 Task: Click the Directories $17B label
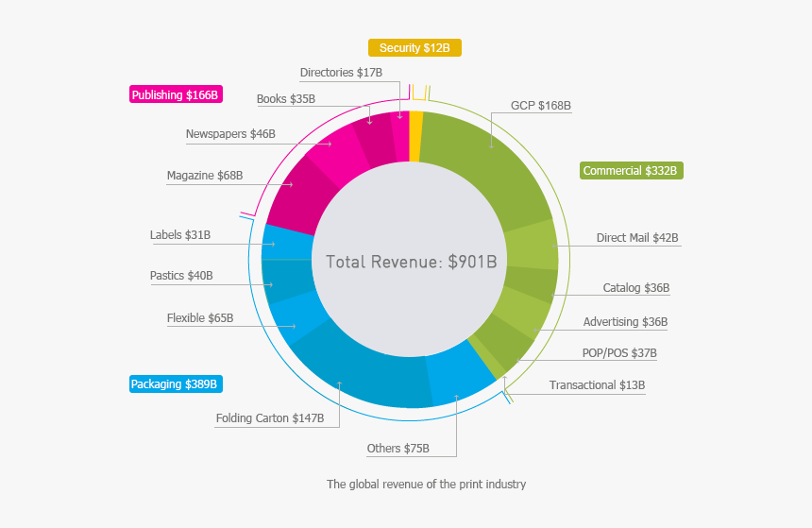(341, 72)
